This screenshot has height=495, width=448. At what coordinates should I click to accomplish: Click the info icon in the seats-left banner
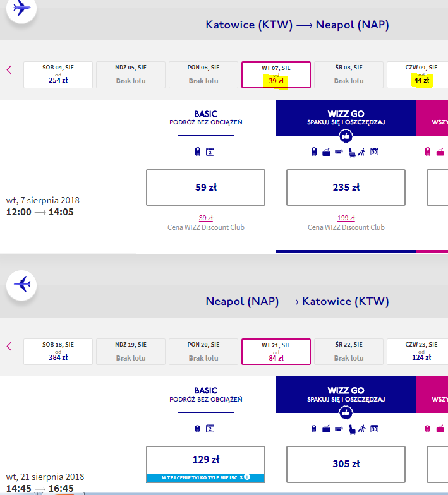click(x=247, y=477)
